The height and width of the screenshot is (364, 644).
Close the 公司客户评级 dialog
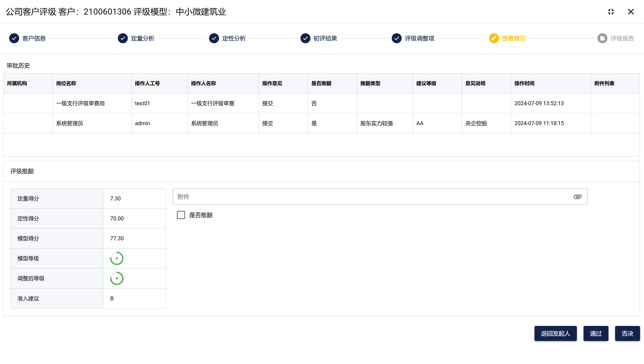tap(631, 12)
